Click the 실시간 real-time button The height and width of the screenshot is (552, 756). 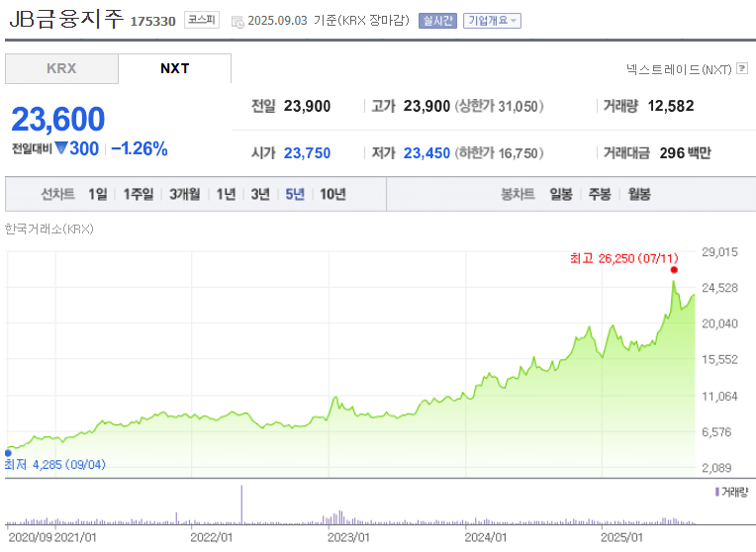click(437, 21)
